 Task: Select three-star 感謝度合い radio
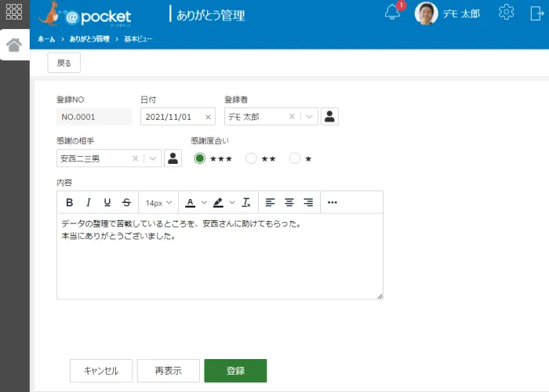pos(199,158)
